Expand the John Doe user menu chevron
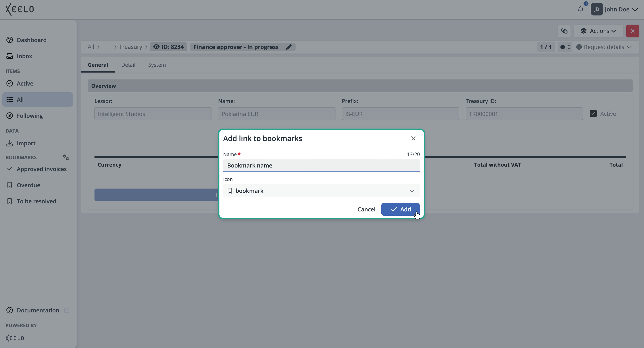The width and height of the screenshot is (644, 348). click(x=635, y=10)
